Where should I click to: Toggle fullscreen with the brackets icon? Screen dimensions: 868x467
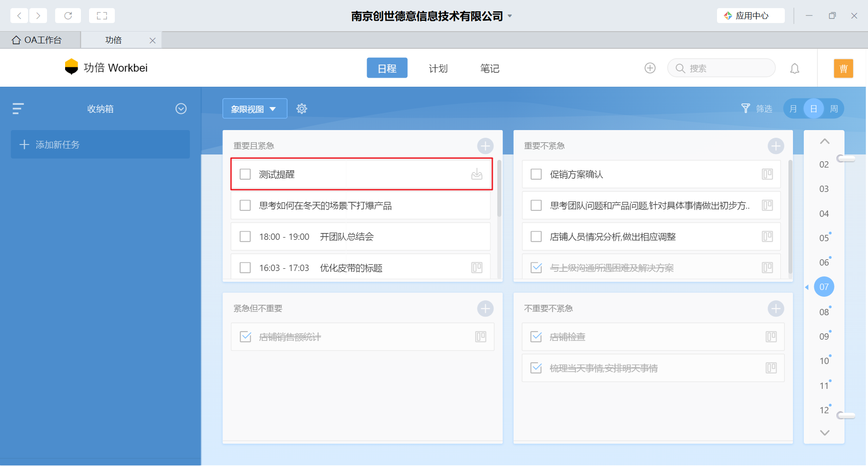click(x=102, y=16)
